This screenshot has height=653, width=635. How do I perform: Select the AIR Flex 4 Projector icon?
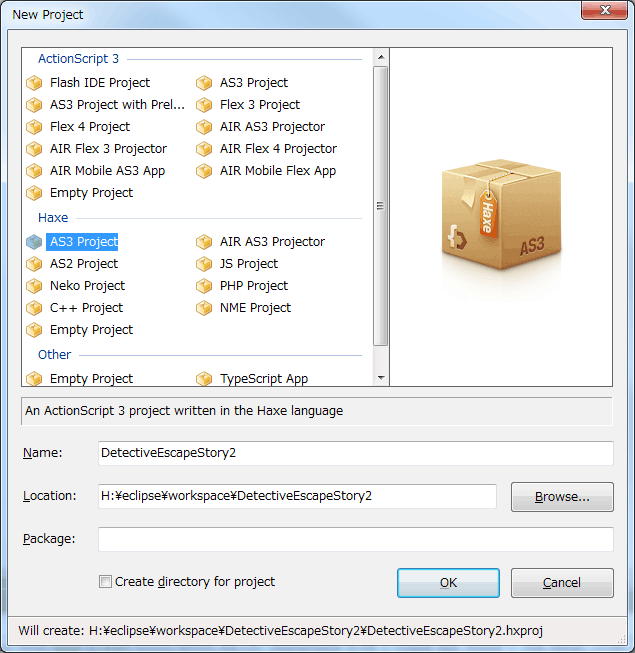click(x=205, y=149)
